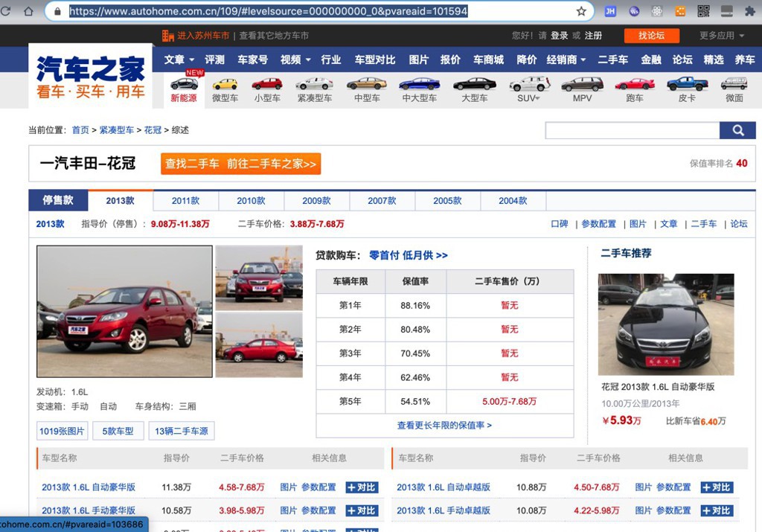Screen dimensions: 762x532
Task: Open the browser home page icon
Action: tap(29, 10)
